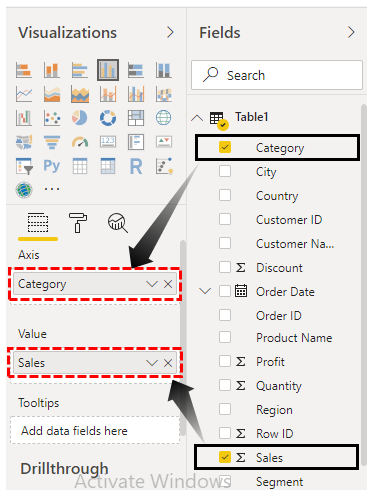Select the Python (Py) visual
This screenshot has width=372, height=495.
pos(52,166)
